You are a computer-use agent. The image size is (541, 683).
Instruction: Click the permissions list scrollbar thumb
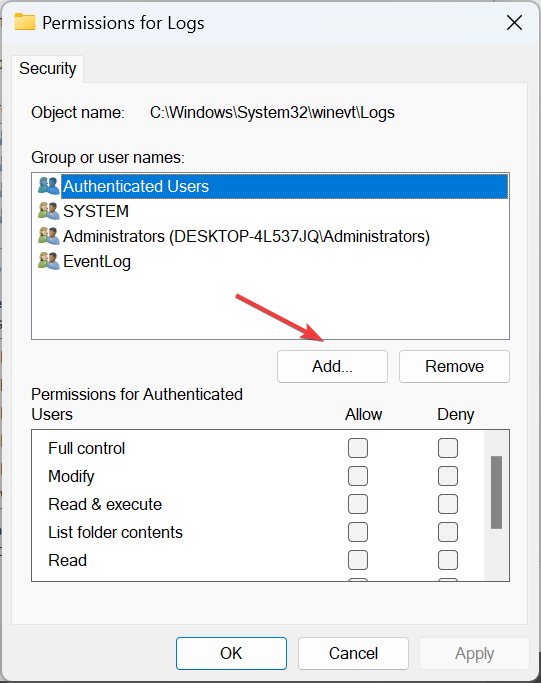pyautogui.click(x=497, y=492)
